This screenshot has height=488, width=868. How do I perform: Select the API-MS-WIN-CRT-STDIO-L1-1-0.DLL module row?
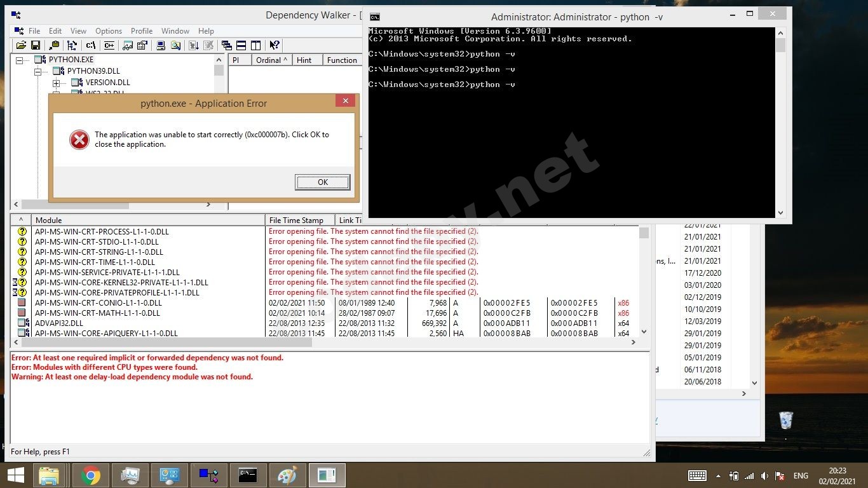coord(97,241)
